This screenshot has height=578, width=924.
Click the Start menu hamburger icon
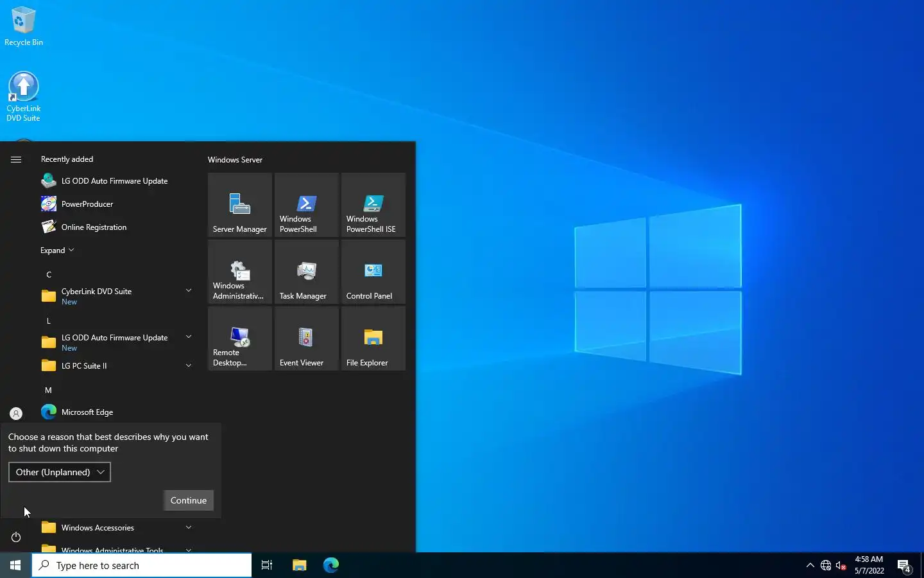(16, 159)
